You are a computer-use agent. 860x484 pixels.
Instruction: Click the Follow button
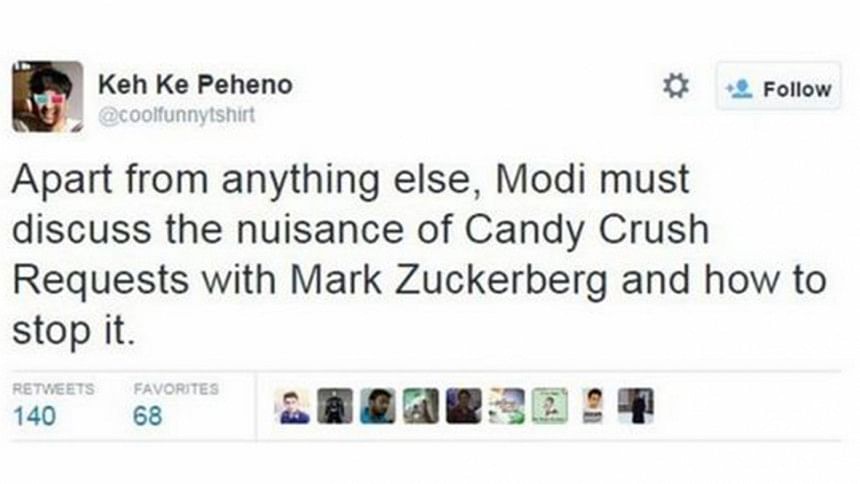coord(780,89)
